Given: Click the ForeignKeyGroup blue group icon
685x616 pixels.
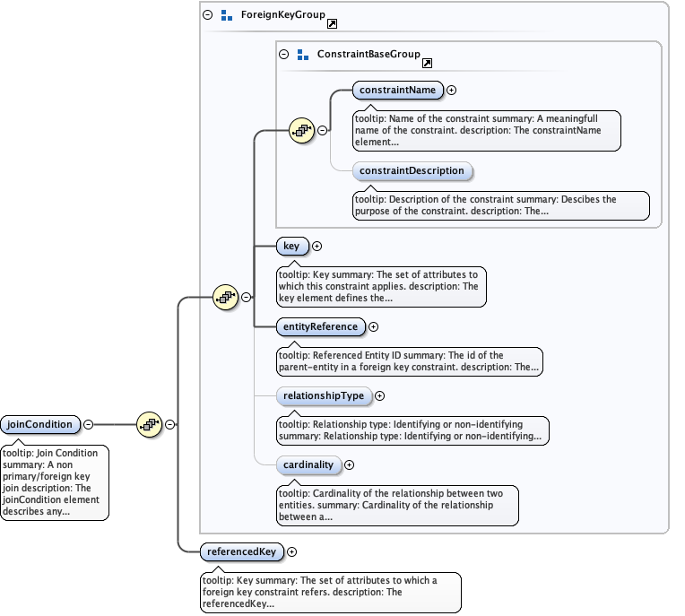Looking at the screenshot, I should point(226,15).
